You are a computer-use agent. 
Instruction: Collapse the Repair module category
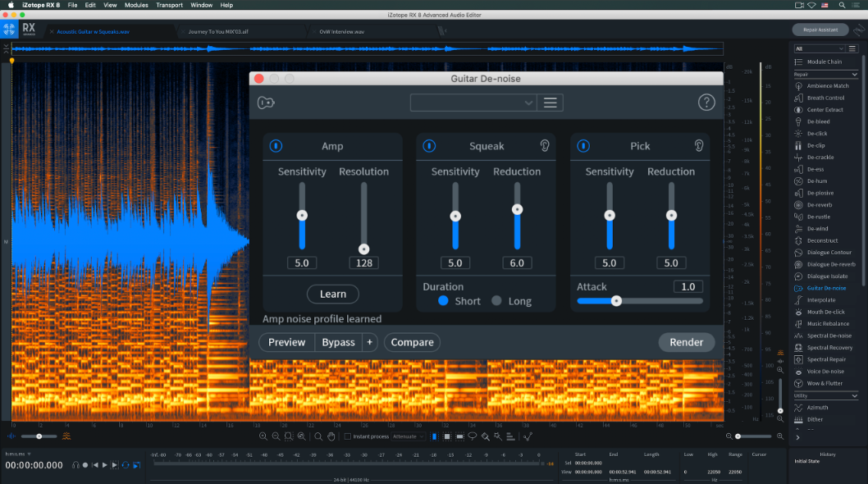[x=854, y=74]
